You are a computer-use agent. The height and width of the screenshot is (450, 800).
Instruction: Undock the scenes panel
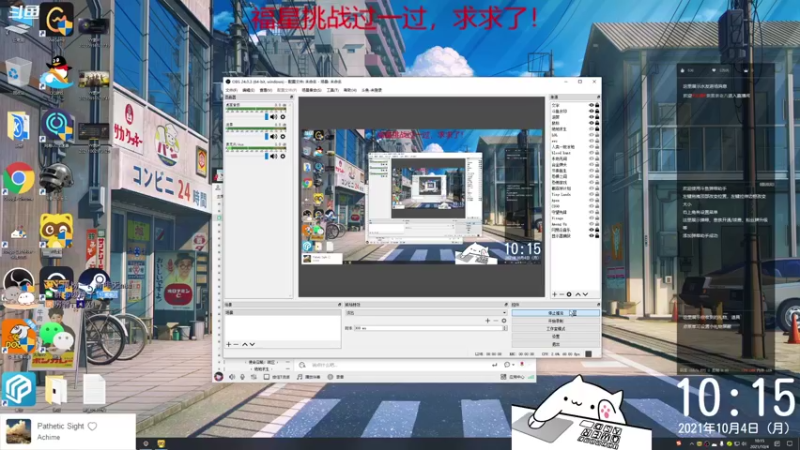click(339, 305)
